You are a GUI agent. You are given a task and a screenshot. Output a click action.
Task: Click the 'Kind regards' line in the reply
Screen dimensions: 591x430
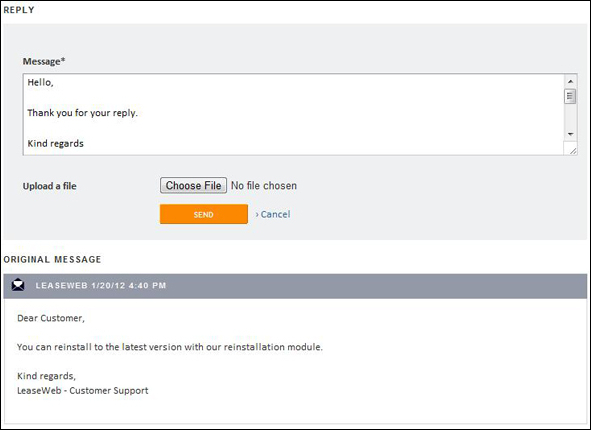55,143
